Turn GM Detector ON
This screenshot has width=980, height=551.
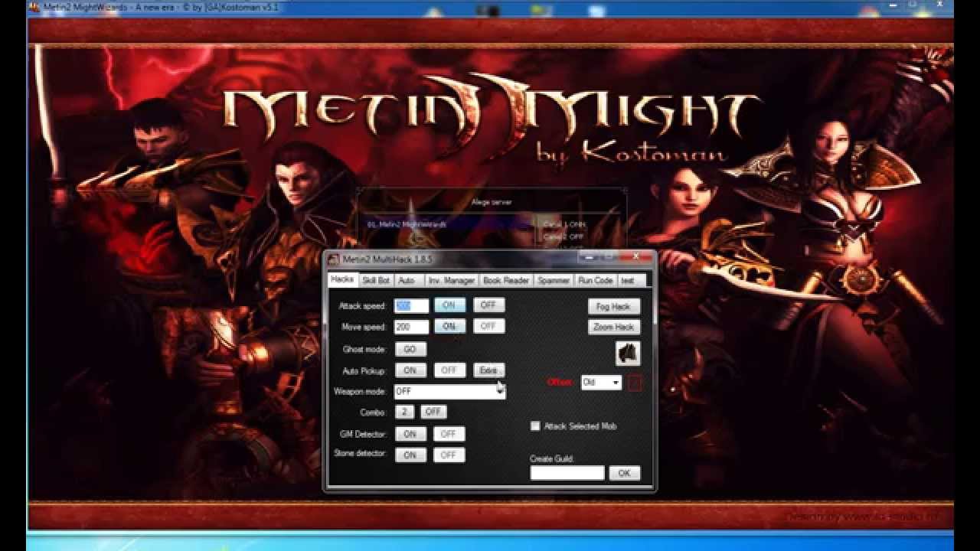(410, 434)
